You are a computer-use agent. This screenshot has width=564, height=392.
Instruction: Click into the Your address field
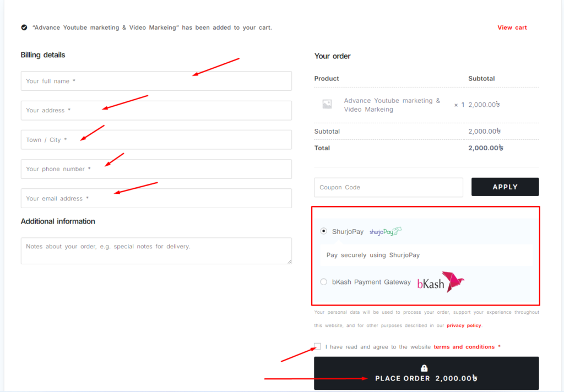pos(156,110)
